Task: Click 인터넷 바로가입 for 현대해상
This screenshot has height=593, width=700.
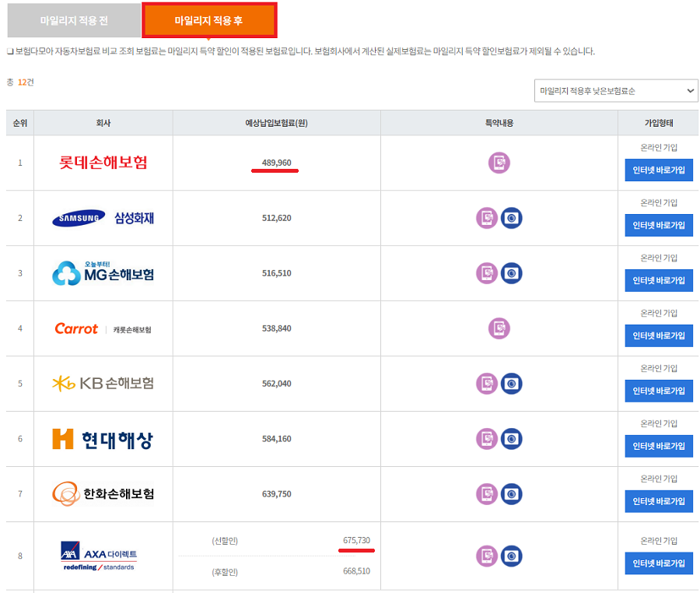Action: point(659,446)
